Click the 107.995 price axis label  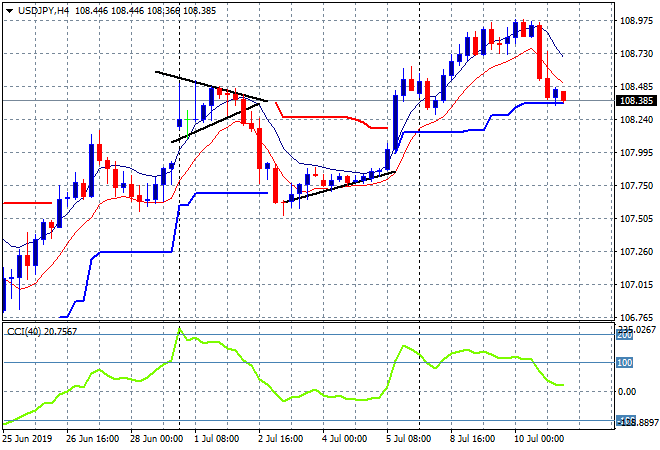click(636, 152)
